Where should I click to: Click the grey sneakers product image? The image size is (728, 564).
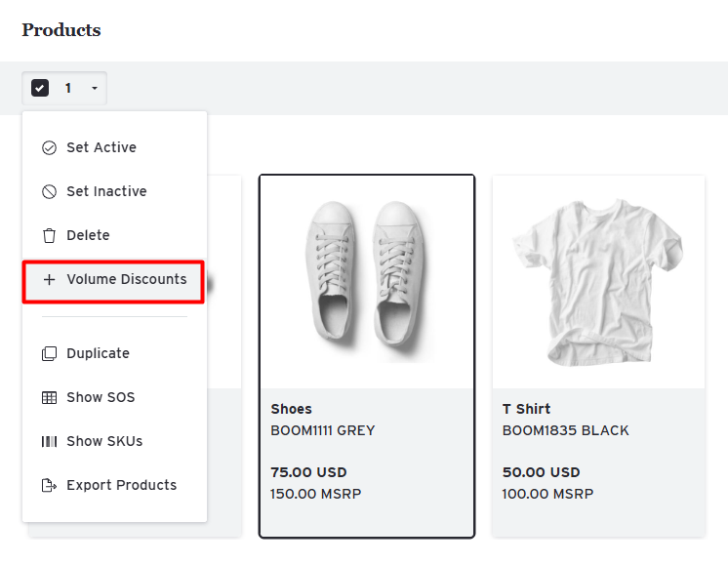366,281
